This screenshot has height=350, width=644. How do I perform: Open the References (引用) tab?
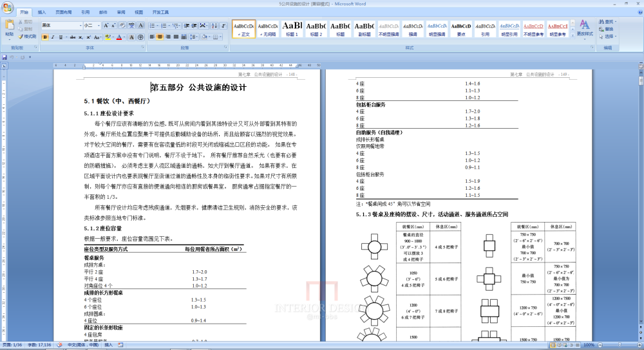85,12
